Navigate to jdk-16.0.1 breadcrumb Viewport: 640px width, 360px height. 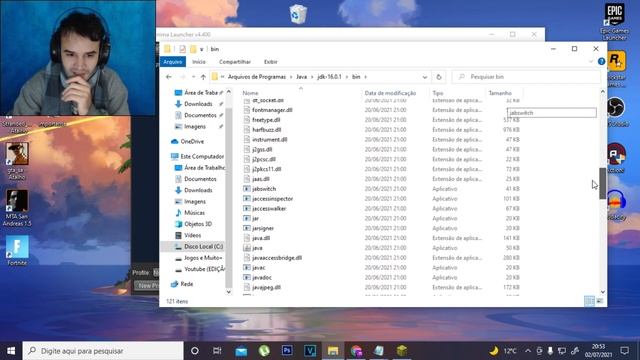(x=329, y=77)
